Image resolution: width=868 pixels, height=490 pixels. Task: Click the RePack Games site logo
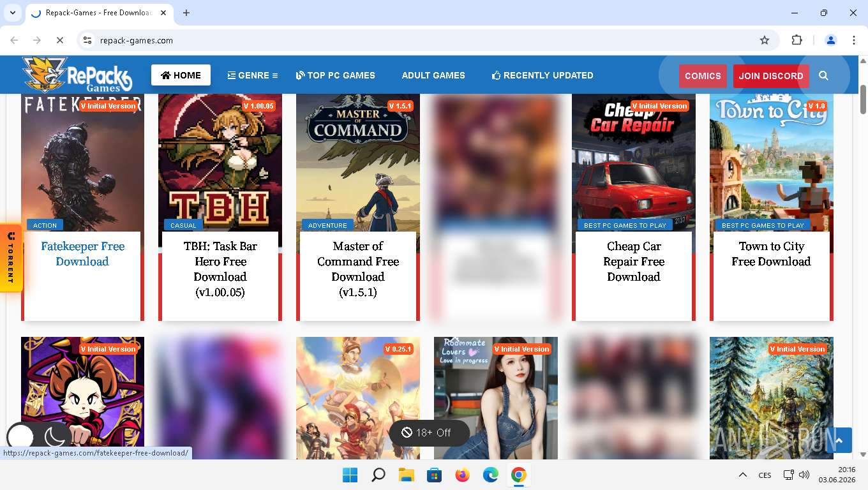pyautogui.click(x=78, y=75)
